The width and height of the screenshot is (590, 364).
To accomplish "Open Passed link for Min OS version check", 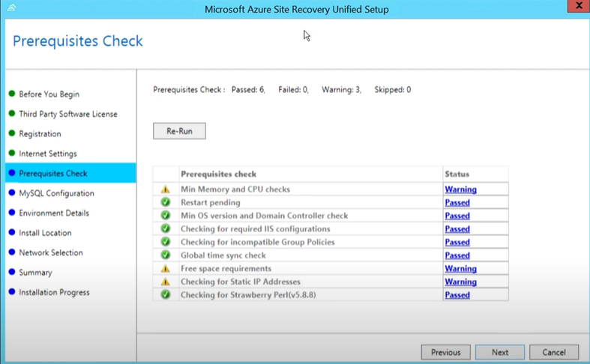I will click(457, 216).
